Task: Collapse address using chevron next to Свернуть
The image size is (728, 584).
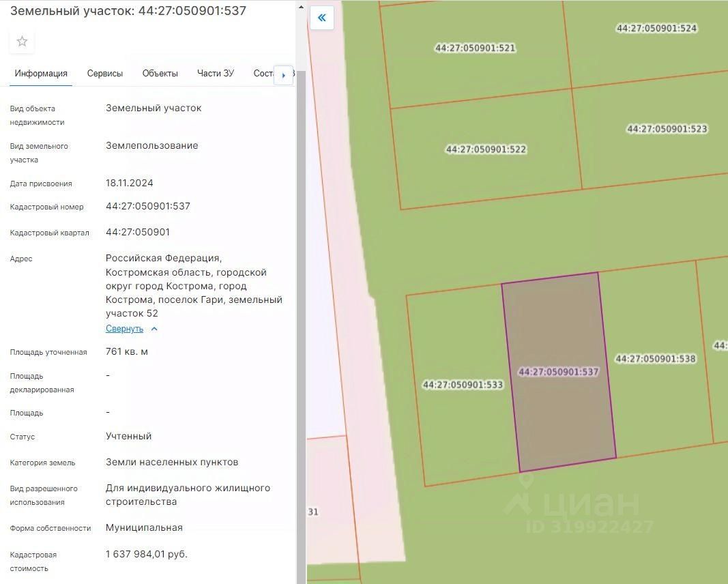Action: click(155, 329)
